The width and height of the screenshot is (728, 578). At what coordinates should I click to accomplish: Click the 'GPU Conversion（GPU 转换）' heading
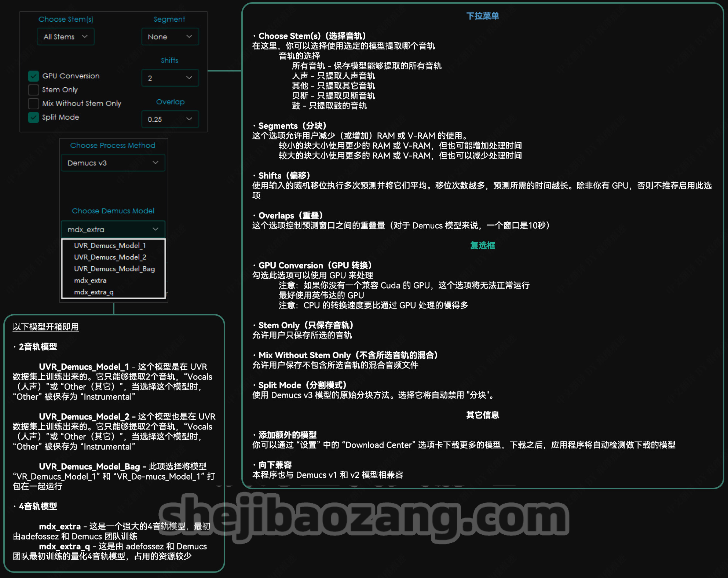pos(315,266)
